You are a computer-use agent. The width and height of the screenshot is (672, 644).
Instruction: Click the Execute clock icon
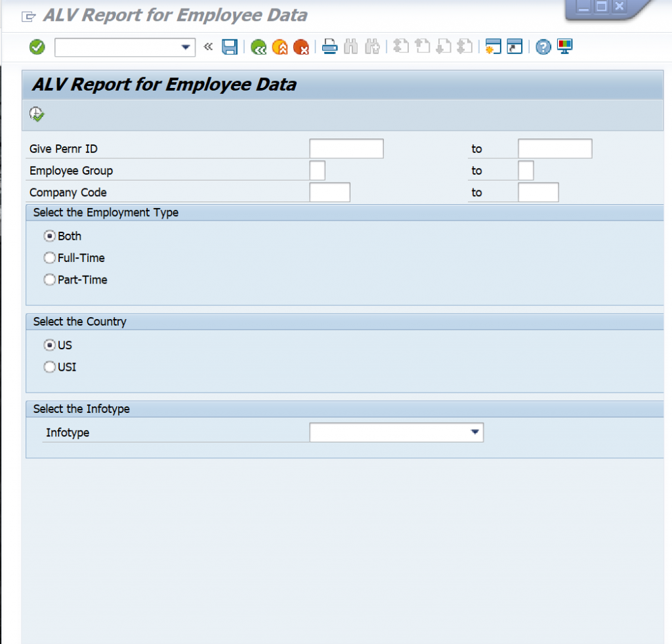coord(37,114)
